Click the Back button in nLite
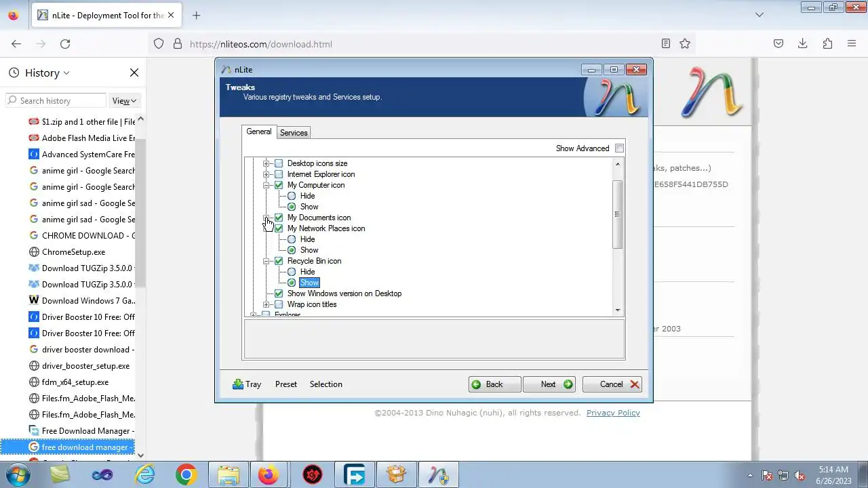This screenshot has height=488, width=868. pos(495,384)
